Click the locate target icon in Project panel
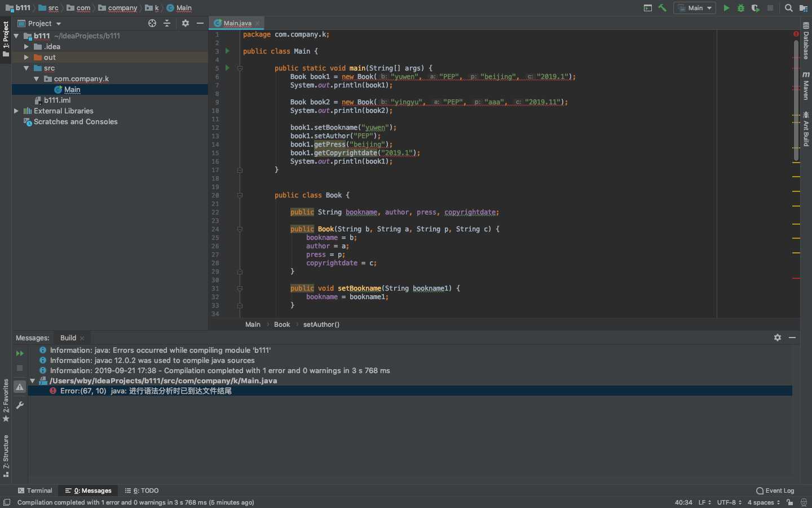This screenshot has width=812, height=508. (152, 23)
